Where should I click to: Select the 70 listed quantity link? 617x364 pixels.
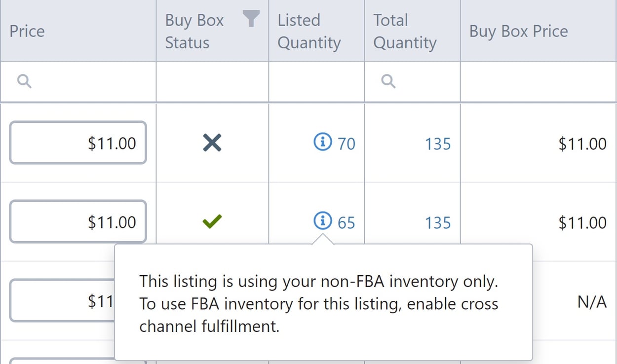[347, 143]
